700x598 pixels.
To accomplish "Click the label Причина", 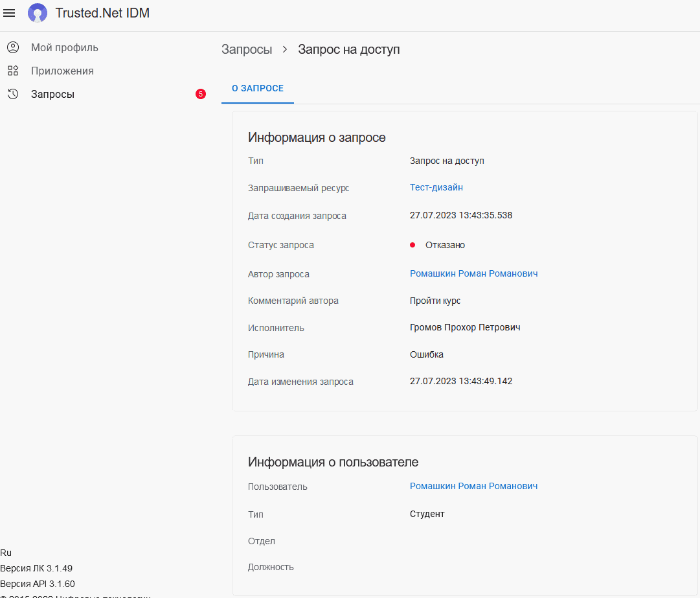I will pos(266,354).
